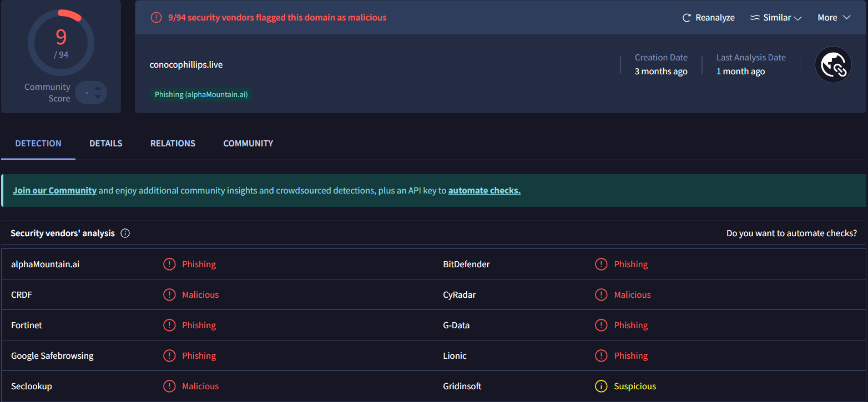The image size is (868, 402).
Task: Click the conocophillips.live domain name
Action: click(186, 65)
